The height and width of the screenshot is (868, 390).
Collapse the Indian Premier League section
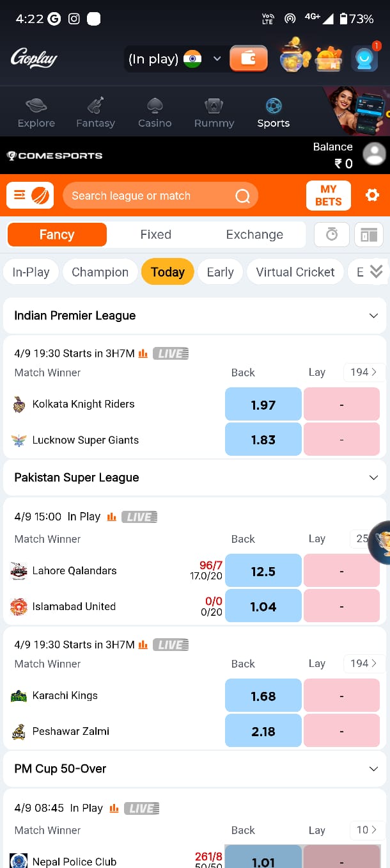point(374,316)
